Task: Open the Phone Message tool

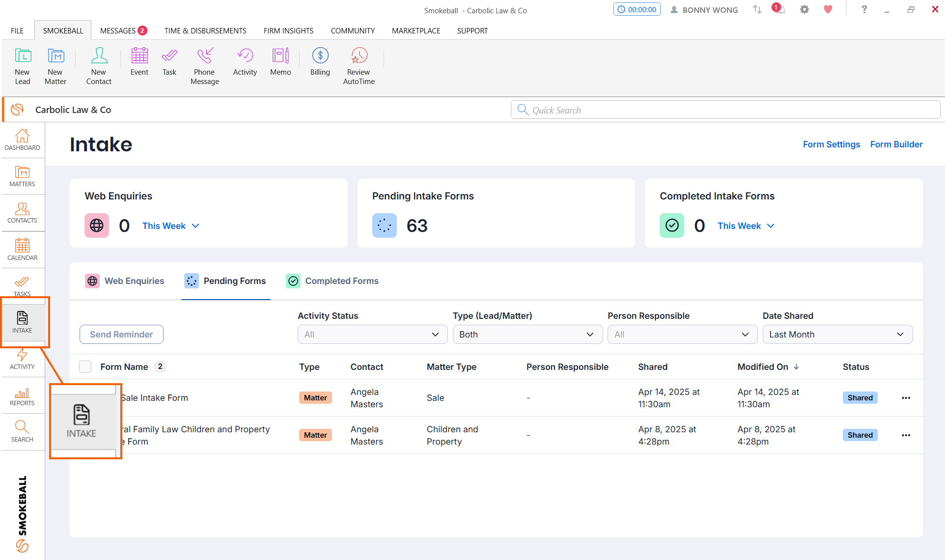Action: click(204, 66)
